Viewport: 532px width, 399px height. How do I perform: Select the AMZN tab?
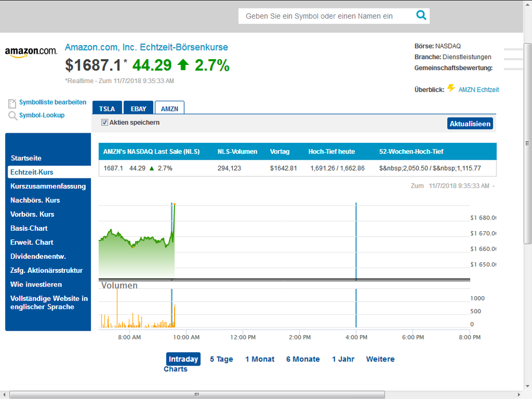pyautogui.click(x=169, y=108)
